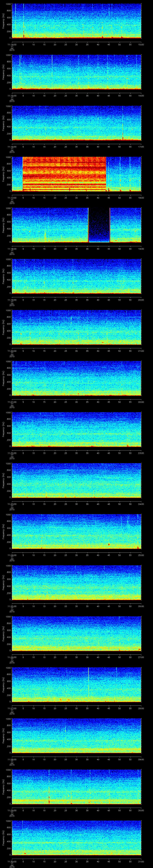Click the red broadband noise burst at 11:17
This screenshot has width=153, height=868.
click(64, 174)
